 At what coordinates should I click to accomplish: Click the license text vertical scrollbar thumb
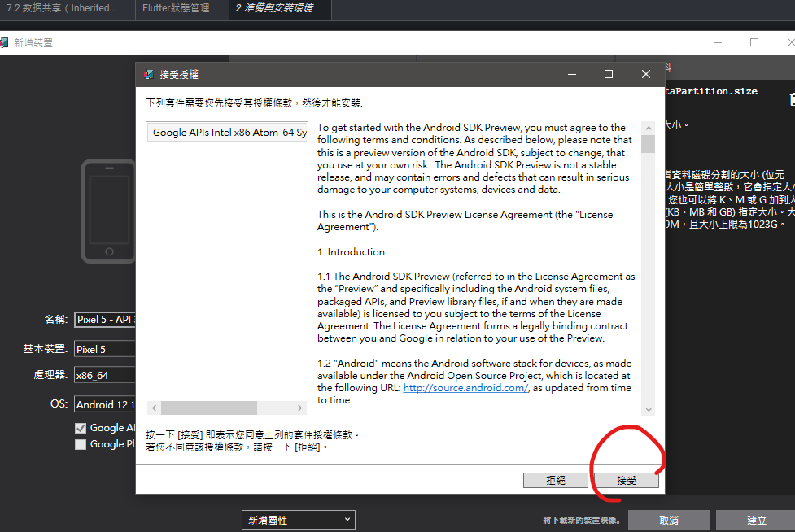point(648,144)
